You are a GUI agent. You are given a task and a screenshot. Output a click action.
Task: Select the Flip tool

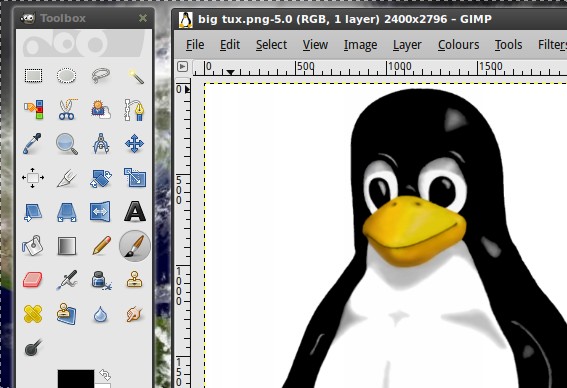(x=100, y=211)
